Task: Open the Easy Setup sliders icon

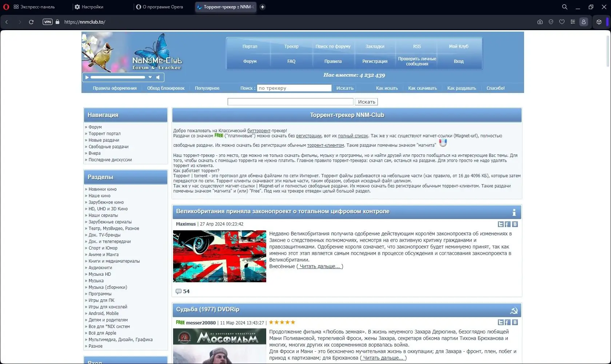Action: (x=572, y=22)
